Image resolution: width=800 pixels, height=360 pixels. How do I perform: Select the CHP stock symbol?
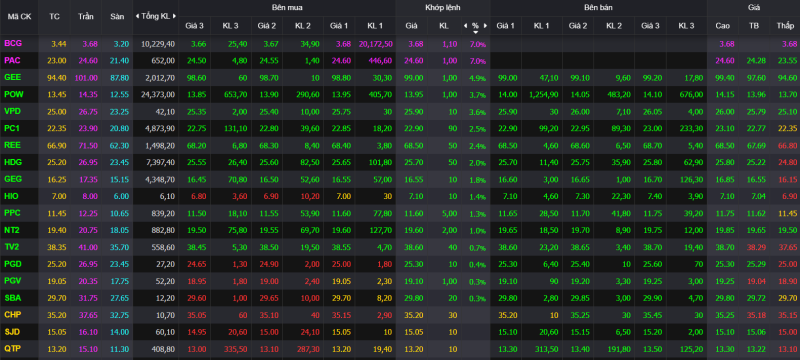coord(12,315)
